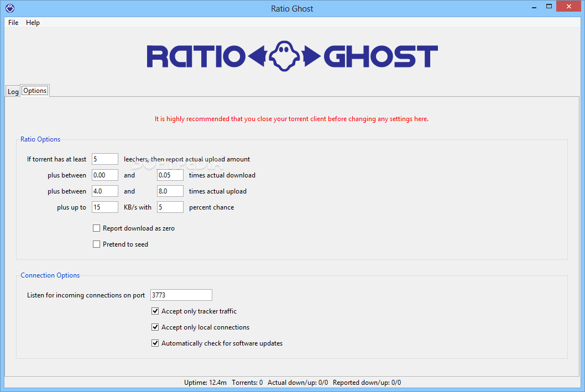Minimize the Ratio Ghost window
Image resolution: width=585 pixels, height=392 pixels.
point(534,6)
